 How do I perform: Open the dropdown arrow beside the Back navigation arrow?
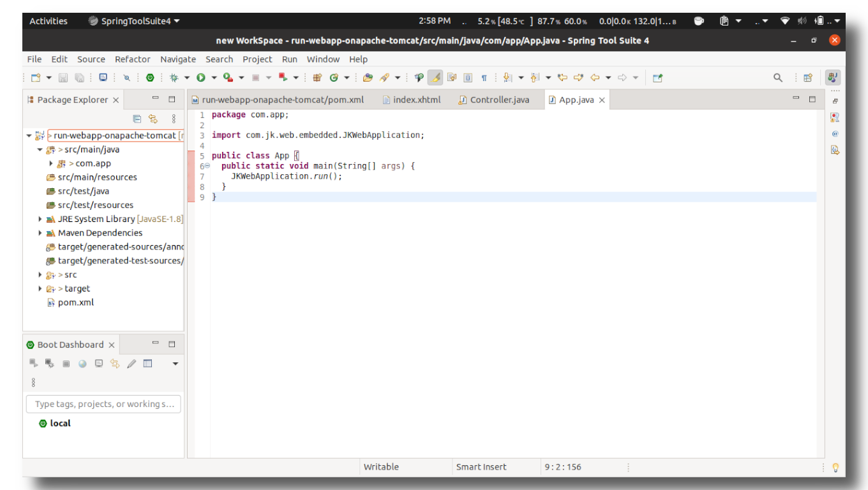tap(608, 78)
